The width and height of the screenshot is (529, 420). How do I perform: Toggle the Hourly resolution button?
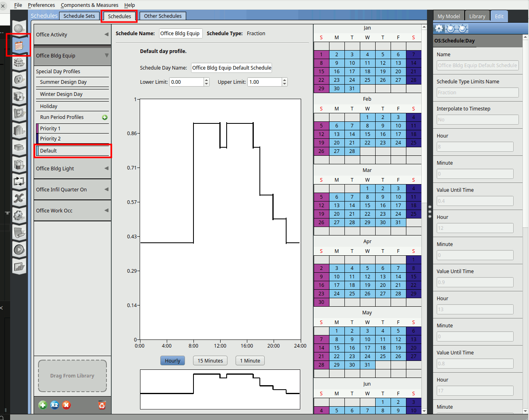(x=172, y=361)
